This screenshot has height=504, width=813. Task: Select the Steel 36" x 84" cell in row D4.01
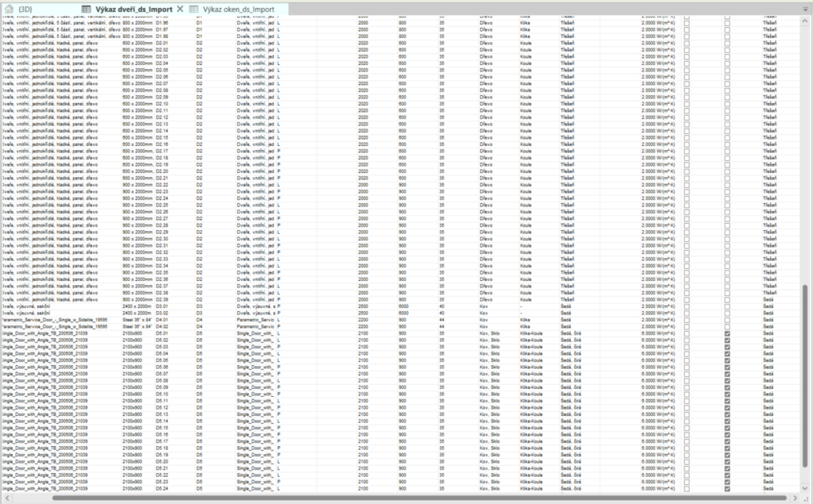(x=136, y=320)
